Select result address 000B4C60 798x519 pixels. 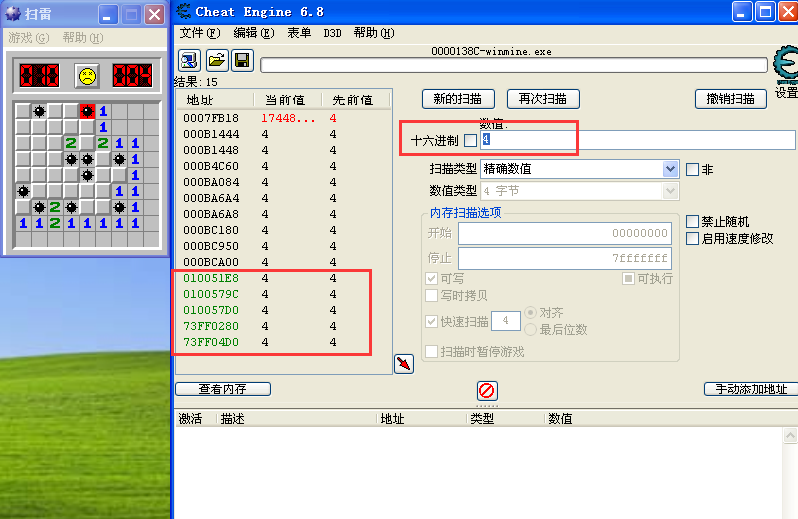click(x=211, y=166)
